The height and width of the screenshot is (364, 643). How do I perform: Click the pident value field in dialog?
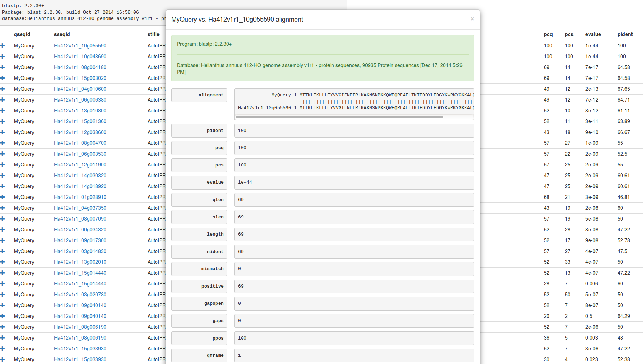pyautogui.click(x=354, y=131)
